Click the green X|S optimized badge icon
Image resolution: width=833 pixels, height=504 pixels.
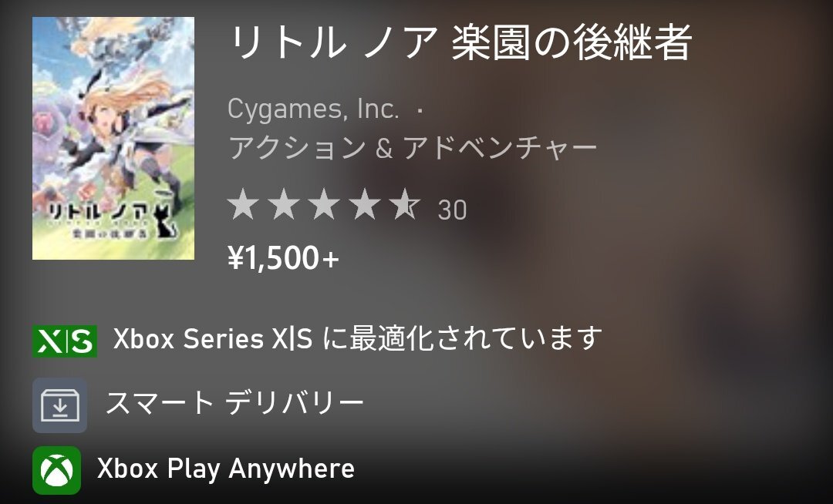pyautogui.click(x=65, y=341)
